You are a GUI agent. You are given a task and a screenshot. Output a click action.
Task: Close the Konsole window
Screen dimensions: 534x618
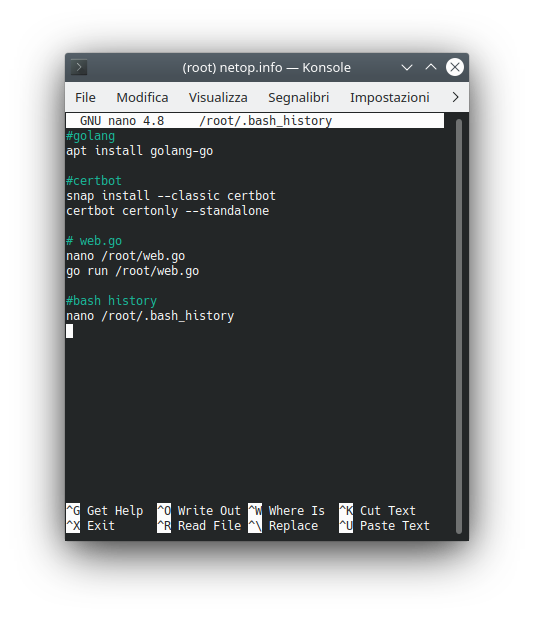tap(454, 67)
